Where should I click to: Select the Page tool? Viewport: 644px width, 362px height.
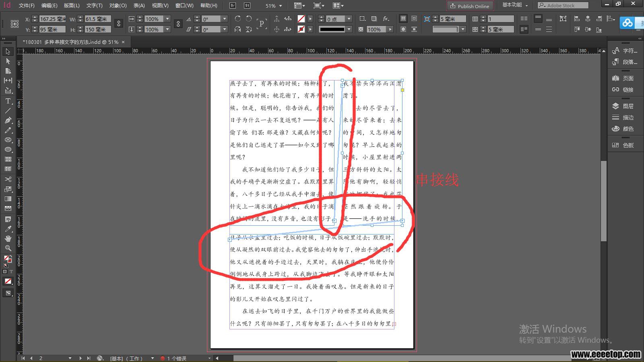(x=8, y=71)
